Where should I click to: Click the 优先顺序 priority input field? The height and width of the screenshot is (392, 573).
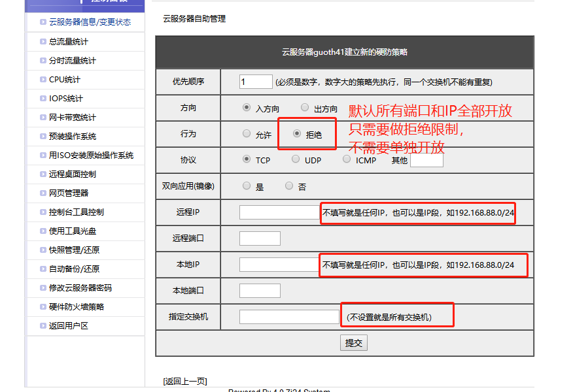pos(256,82)
